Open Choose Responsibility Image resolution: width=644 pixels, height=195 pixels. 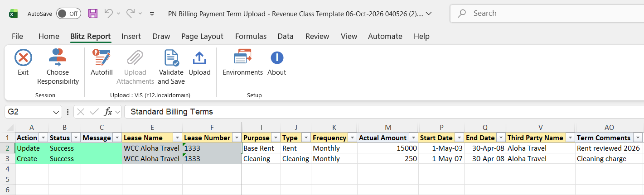58,67
